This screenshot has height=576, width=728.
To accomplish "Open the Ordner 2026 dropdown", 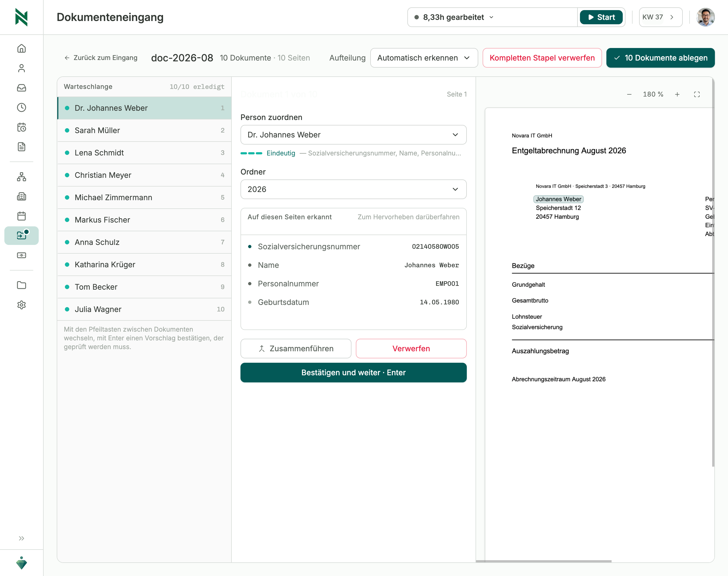I will click(x=353, y=190).
